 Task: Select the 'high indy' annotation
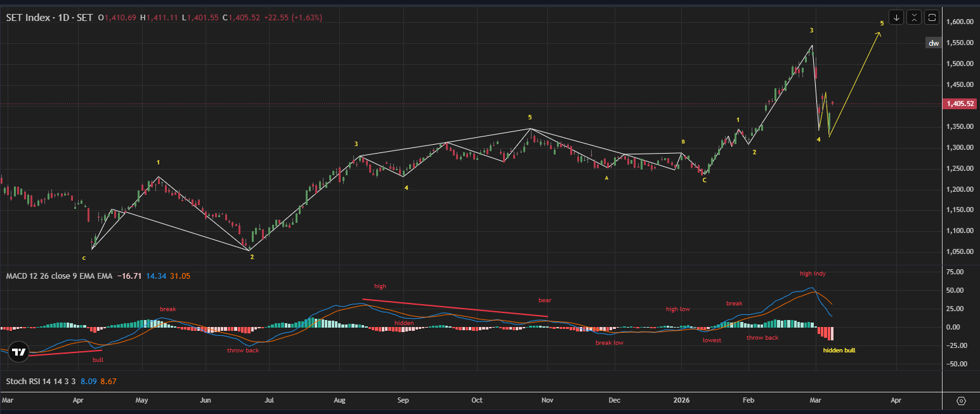(813, 274)
